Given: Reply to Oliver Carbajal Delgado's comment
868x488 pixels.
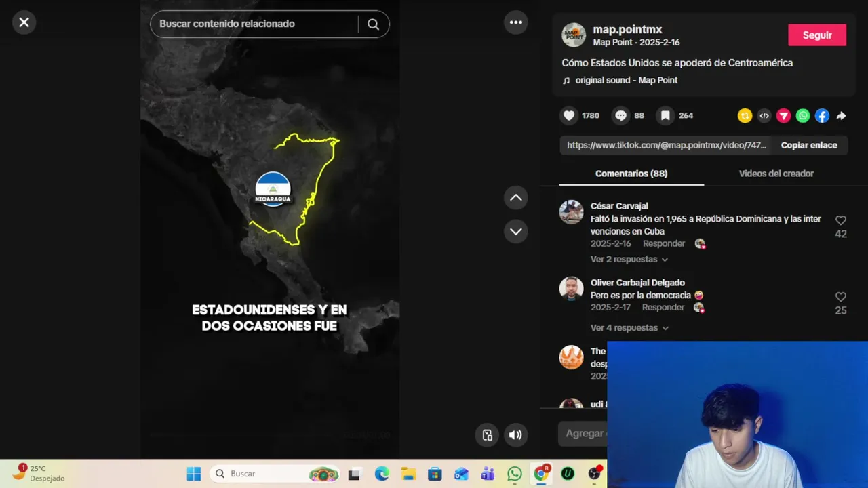Looking at the screenshot, I should coord(664,307).
